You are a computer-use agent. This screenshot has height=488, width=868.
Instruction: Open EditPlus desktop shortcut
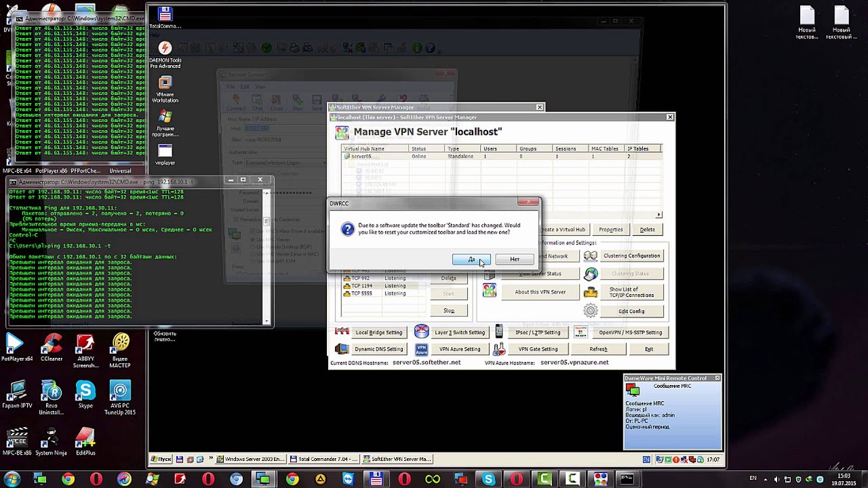pos(85,441)
